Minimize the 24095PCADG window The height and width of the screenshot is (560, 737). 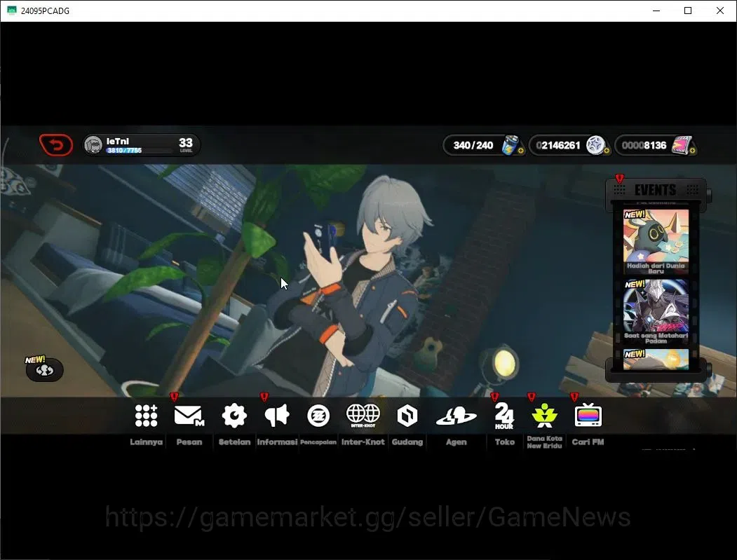(x=656, y=11)
